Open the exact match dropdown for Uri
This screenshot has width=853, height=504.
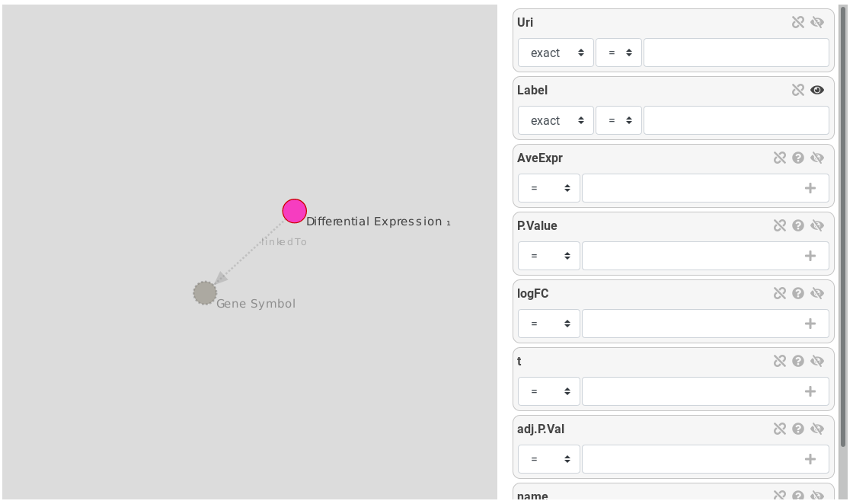(x=555, y=53)
